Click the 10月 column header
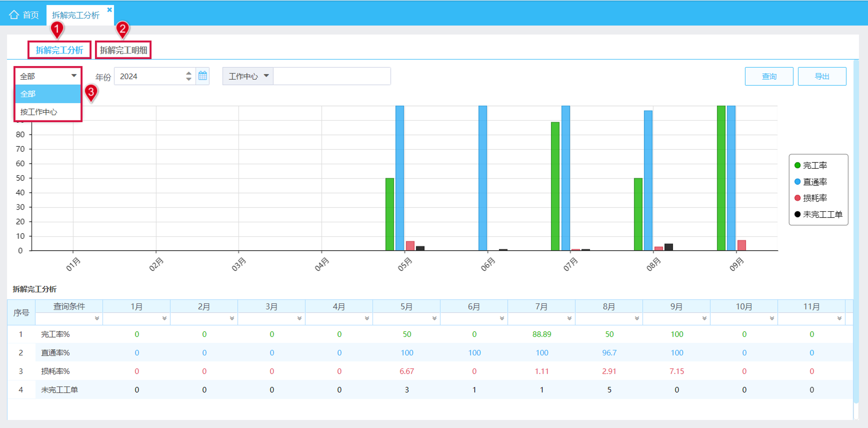The image size is (868, 428). (x=744, y=306)
